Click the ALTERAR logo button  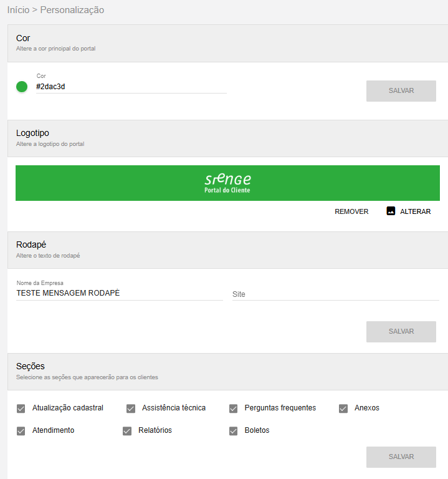click(x=409, y=211)
